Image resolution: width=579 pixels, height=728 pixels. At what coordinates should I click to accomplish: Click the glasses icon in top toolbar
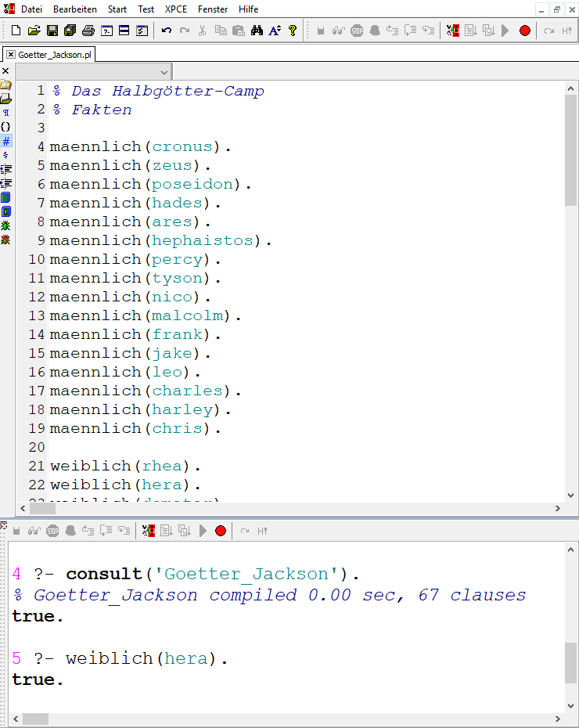tap(339, 31)
